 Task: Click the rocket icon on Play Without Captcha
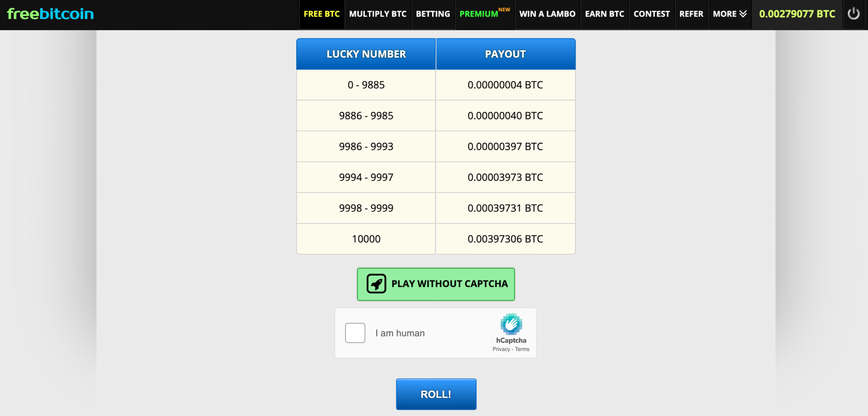point(376,284)
